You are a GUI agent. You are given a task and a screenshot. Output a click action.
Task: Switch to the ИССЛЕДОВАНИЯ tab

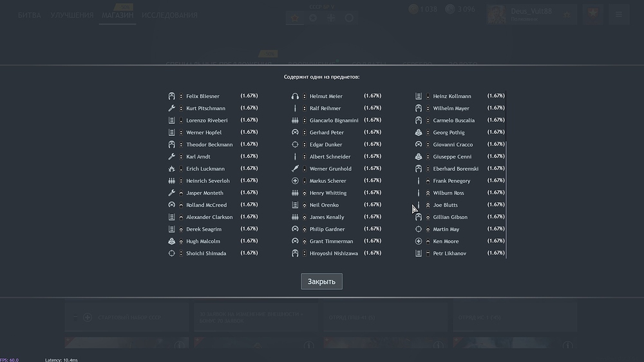[x=169, y=15]
